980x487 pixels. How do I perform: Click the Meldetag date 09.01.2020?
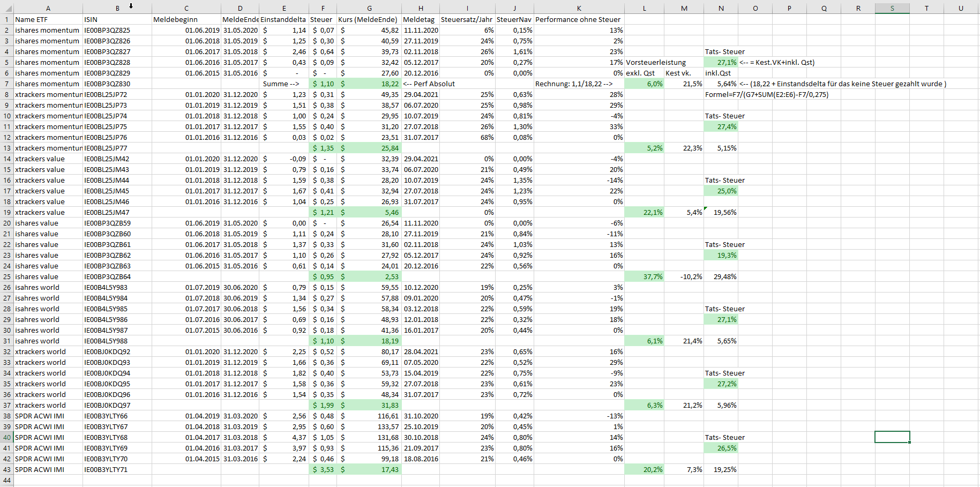coord(421,298)
